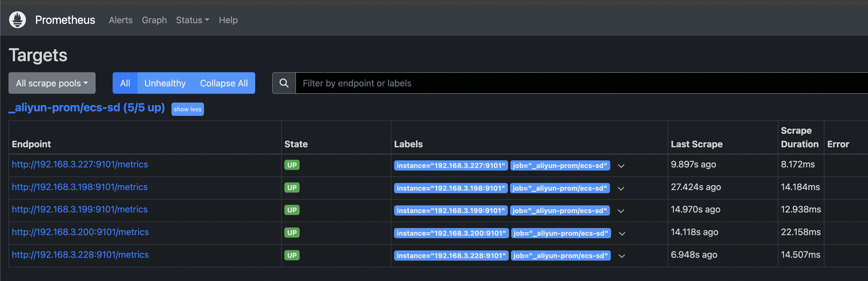
Task: Expand labels chevron for 192.168.3.199 row
Action: (x=621, y=211)
